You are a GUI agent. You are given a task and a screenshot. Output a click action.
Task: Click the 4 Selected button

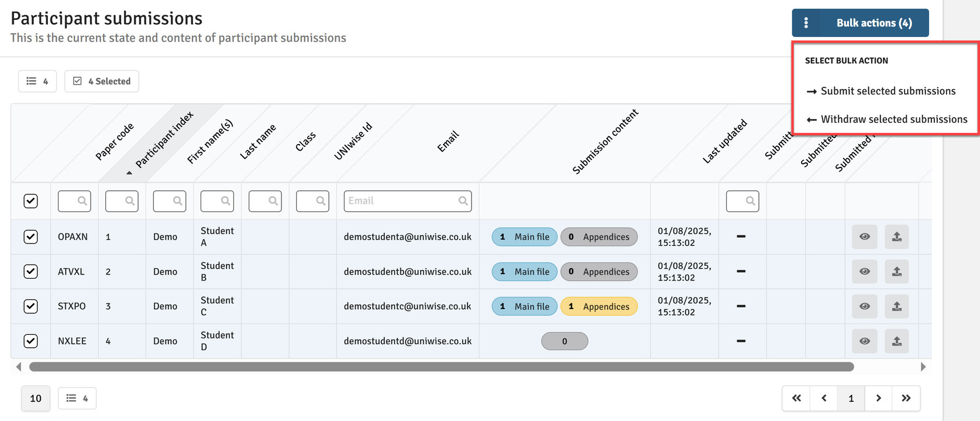click(102, 81)
